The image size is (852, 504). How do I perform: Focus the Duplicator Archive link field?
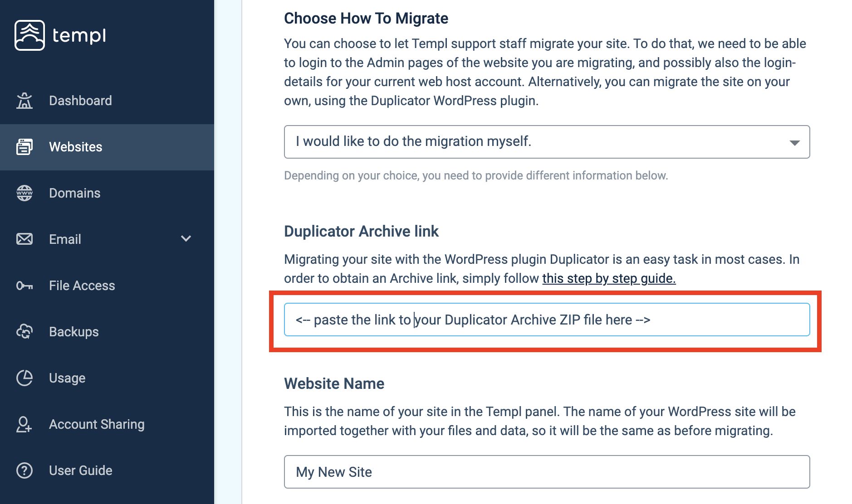pos(547,320)
